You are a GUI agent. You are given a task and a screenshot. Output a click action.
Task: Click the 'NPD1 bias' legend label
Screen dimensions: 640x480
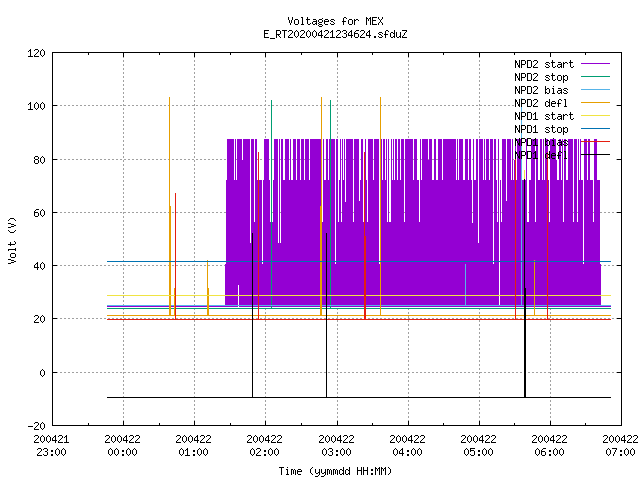[x=541, y=142]
